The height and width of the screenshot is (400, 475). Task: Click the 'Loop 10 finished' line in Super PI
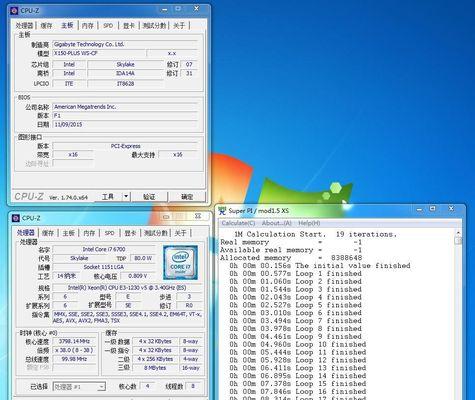298,344
